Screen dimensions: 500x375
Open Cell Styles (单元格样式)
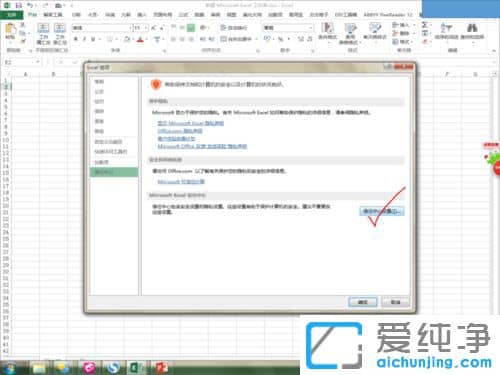pos(375,32)
